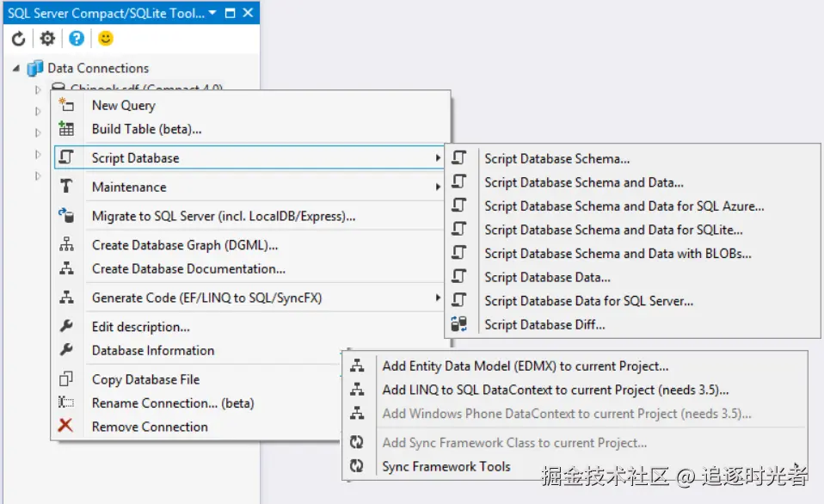Collapse the Data Connections tree node
824x504 pixels.
16,68
